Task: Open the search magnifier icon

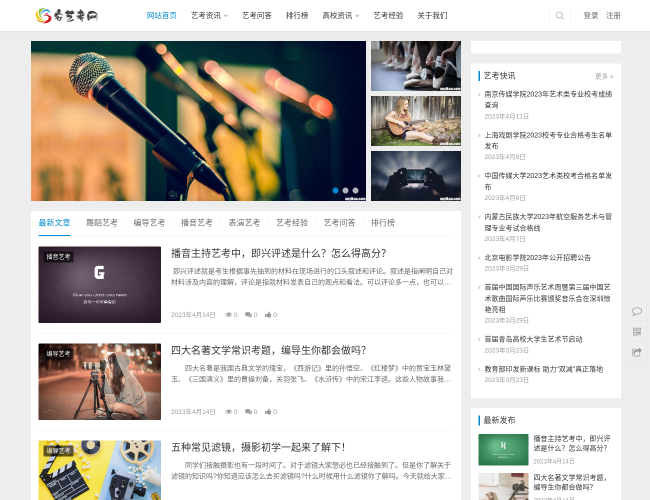Action: click(x=560, y=16)
